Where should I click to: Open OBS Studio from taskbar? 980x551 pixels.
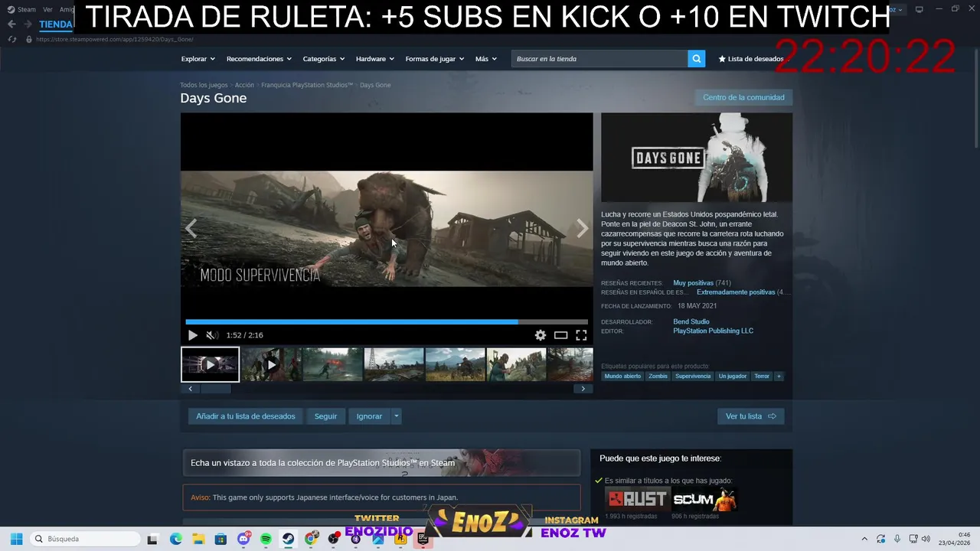click(333, 539)
